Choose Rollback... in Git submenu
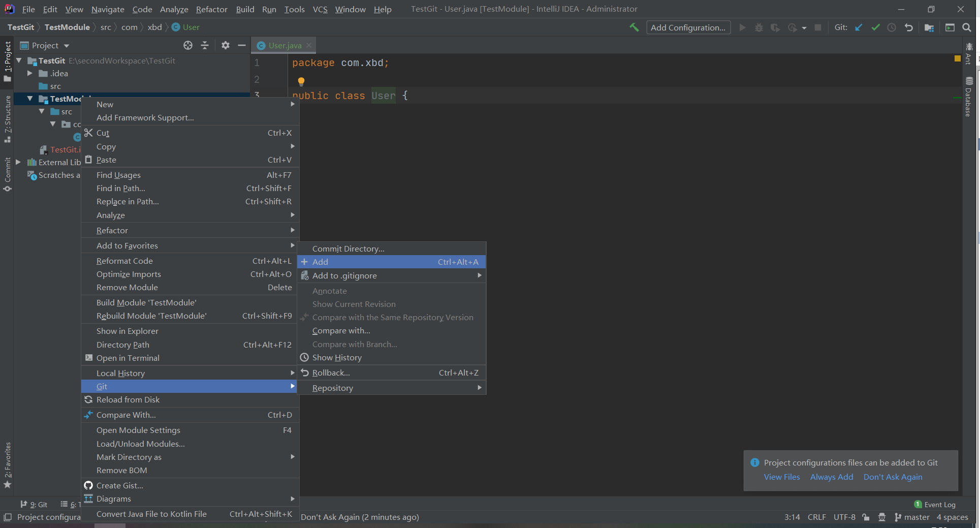The height and width of the screenshot is (528, 980). [392, 372]
